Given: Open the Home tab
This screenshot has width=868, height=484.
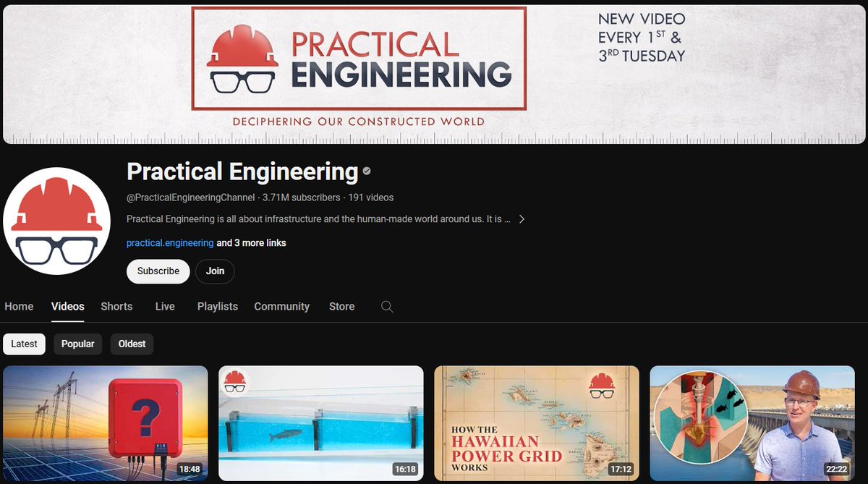Looking at the screenshot, I should pyautogui.click(x=19, y=307).
